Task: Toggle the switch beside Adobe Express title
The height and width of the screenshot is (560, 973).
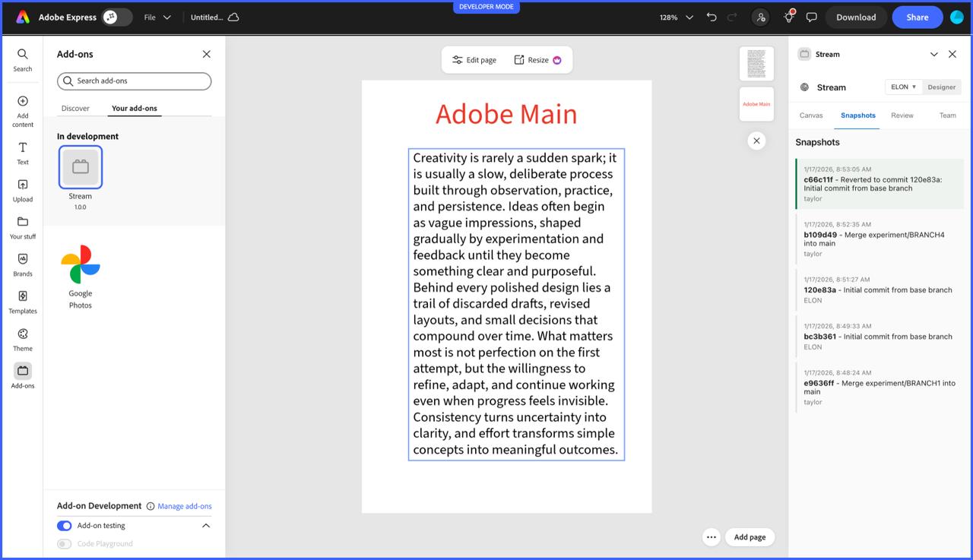Action: (x=117, y=17)
